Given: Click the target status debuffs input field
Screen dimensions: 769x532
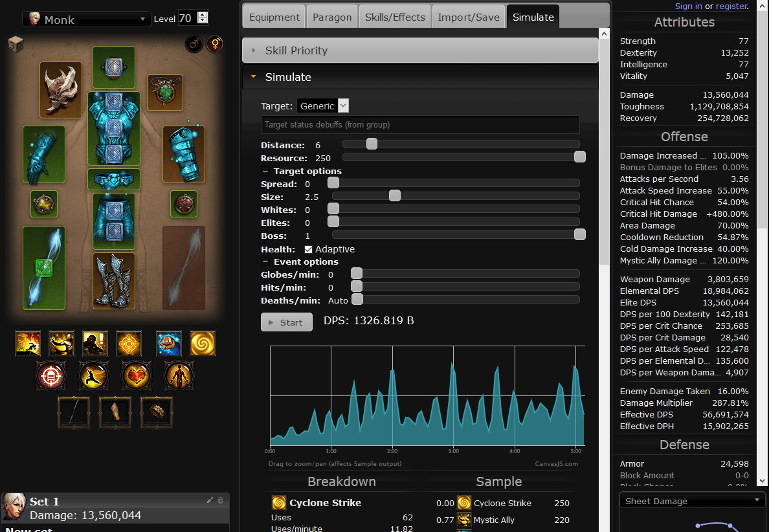Looking at the screenshot, I should [x=419, y=124].
